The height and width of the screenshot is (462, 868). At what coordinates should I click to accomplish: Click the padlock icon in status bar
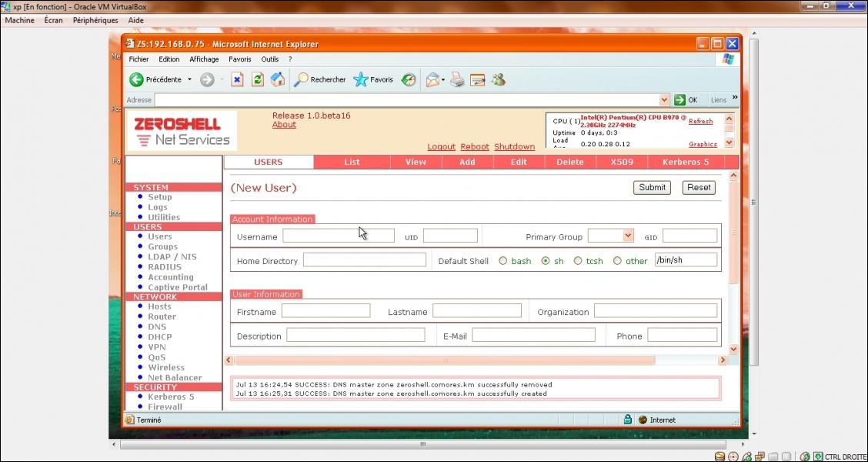628,420
